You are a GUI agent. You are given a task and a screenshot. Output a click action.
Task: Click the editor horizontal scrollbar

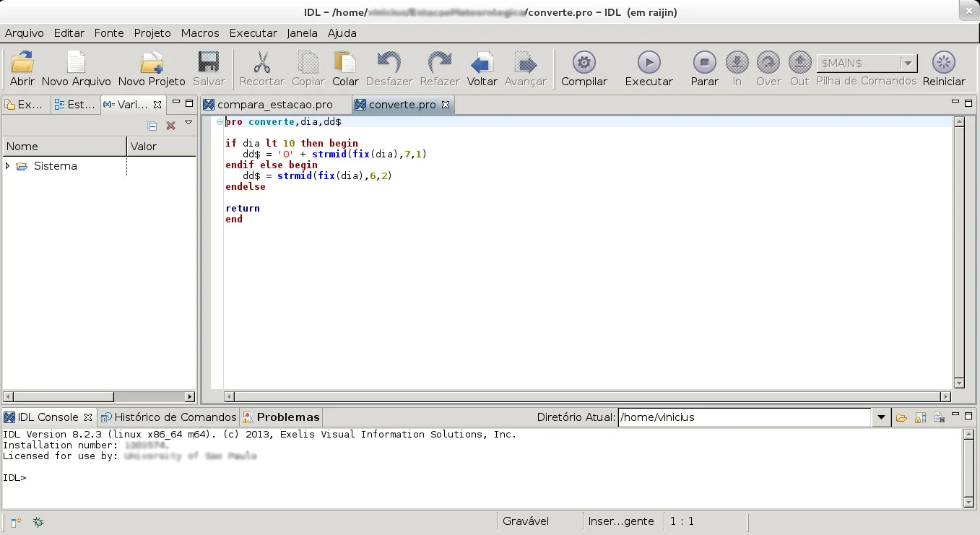(587, 396)
